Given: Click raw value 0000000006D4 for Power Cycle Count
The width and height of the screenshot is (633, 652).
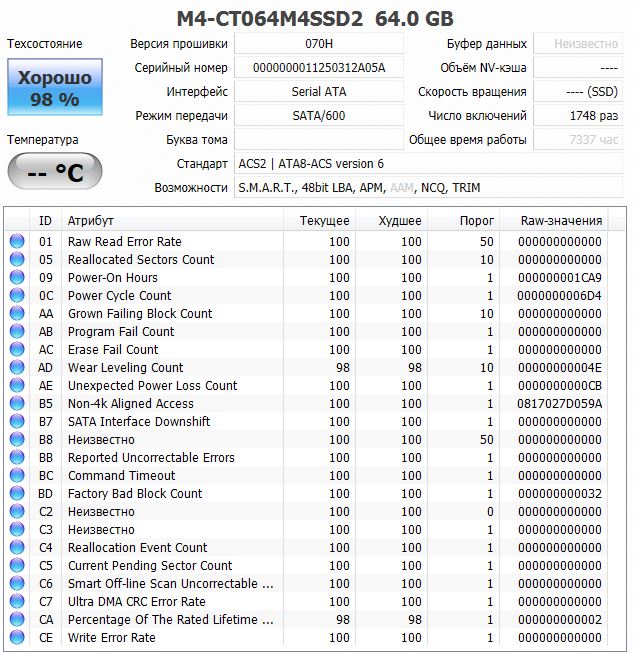Looking at the screenshot, I should coord(560,296).
